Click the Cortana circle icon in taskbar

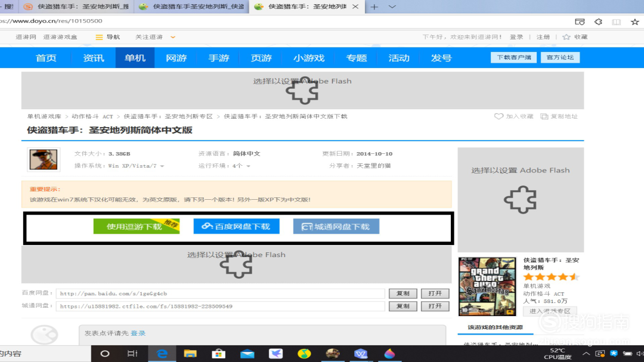[105, 354]
